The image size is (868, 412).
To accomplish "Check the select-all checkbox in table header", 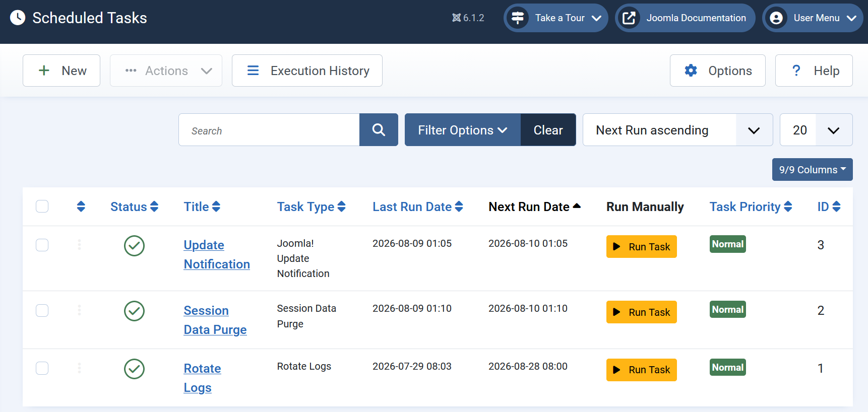I will pyautogui.click(x=42, y=207).
